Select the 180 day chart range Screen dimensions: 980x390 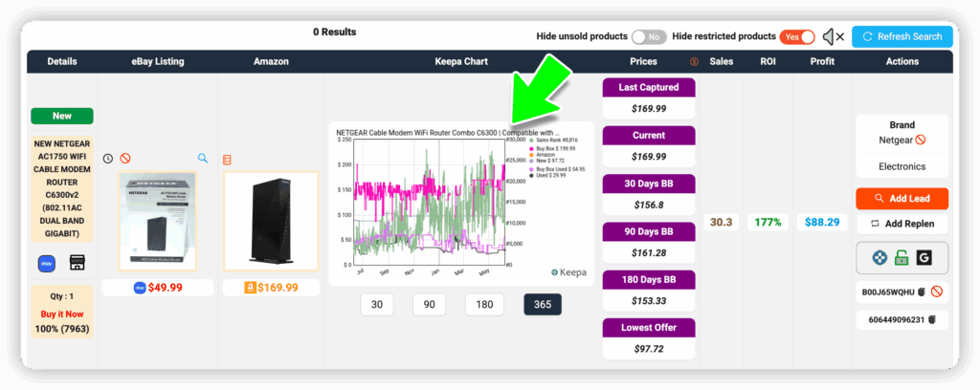coord(484,305)
